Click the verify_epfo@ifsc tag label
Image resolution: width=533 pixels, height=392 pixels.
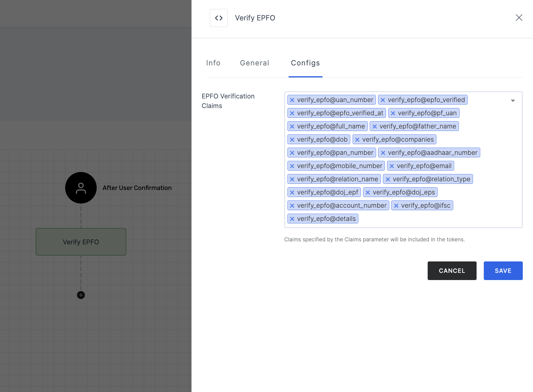(x=426, y=206)
